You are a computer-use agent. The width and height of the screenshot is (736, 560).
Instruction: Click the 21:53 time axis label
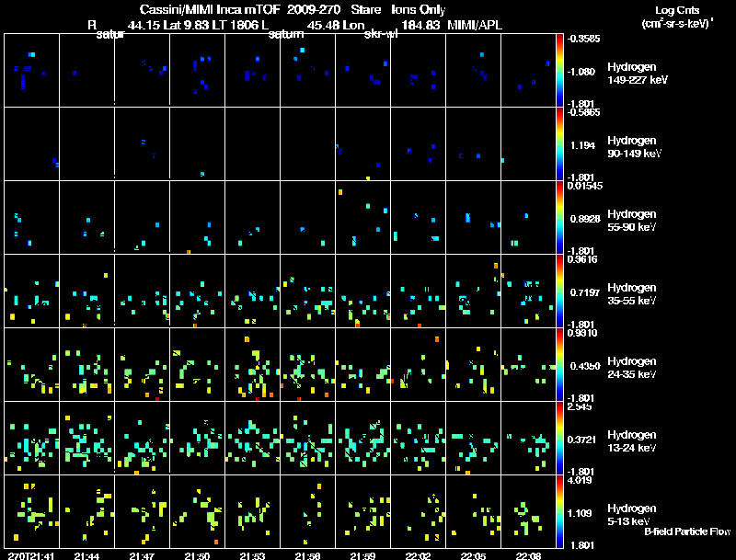(x=252, y=555)
